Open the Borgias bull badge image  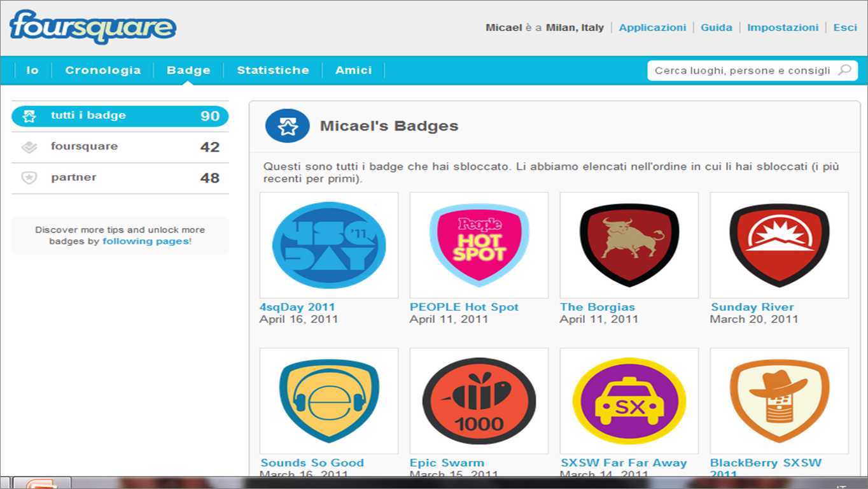pos(629,245)
